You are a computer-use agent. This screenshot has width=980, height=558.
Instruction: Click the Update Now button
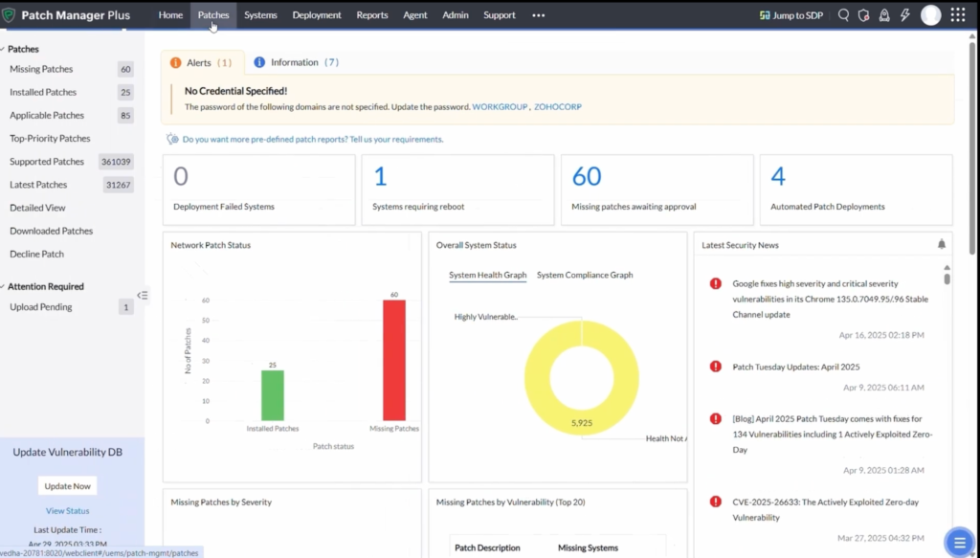67,486
